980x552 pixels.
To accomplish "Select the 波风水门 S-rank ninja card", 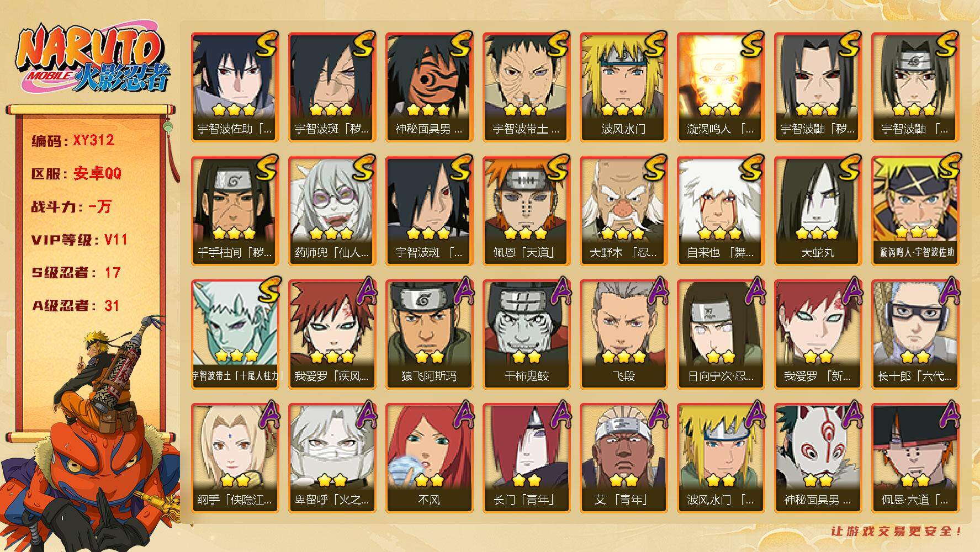I will click(x=623, y=87).
